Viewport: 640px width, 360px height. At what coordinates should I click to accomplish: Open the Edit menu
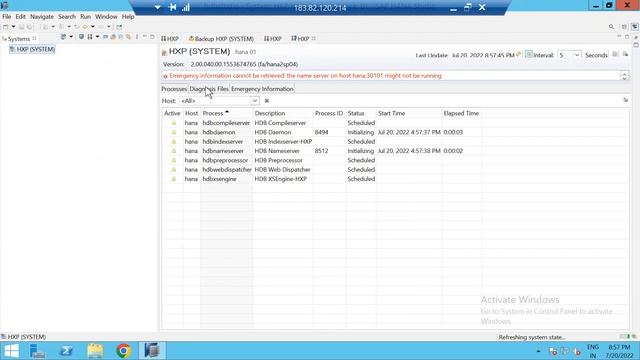coord(20,17)
